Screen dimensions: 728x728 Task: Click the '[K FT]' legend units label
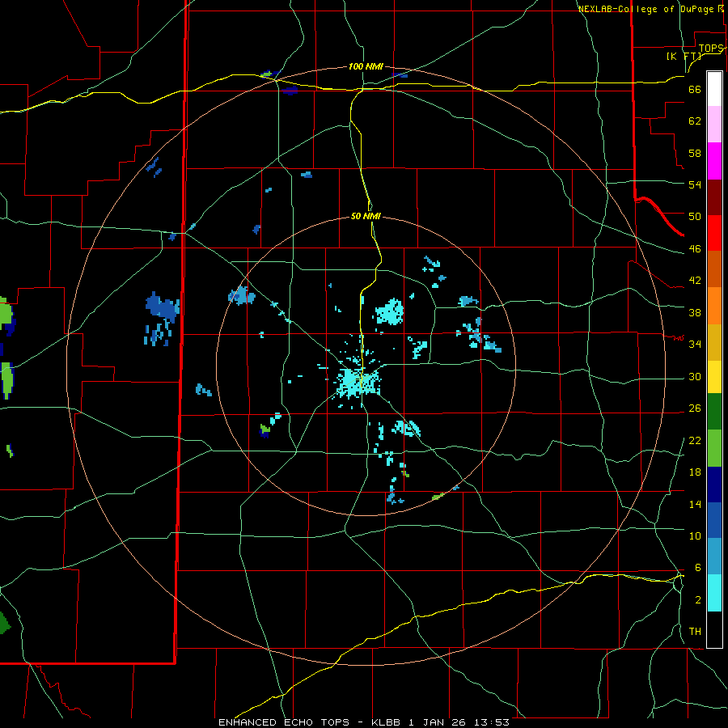point(684,57)
